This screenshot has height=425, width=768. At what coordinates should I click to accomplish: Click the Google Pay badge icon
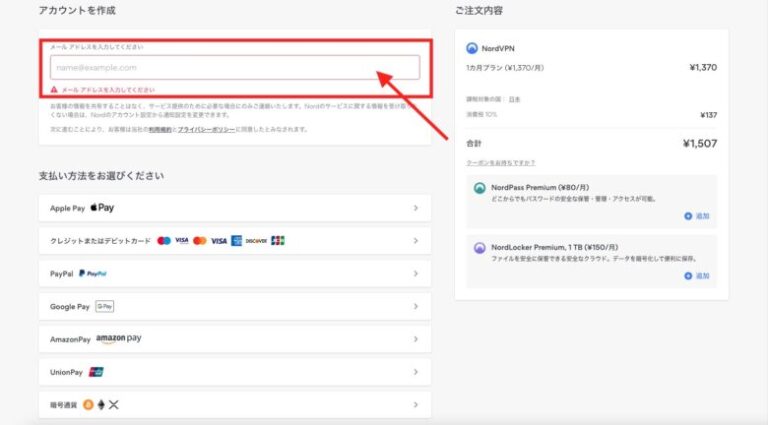click(x=105, y=306)
